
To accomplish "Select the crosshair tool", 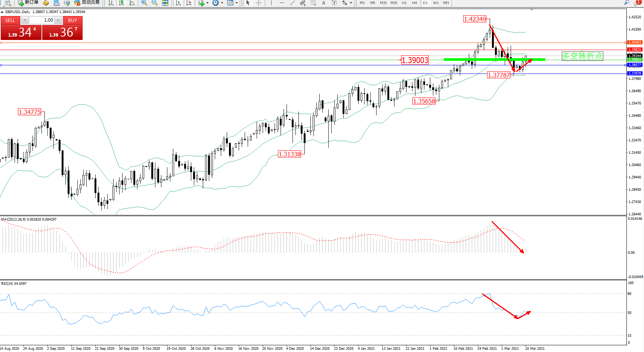I will [258, 3].
